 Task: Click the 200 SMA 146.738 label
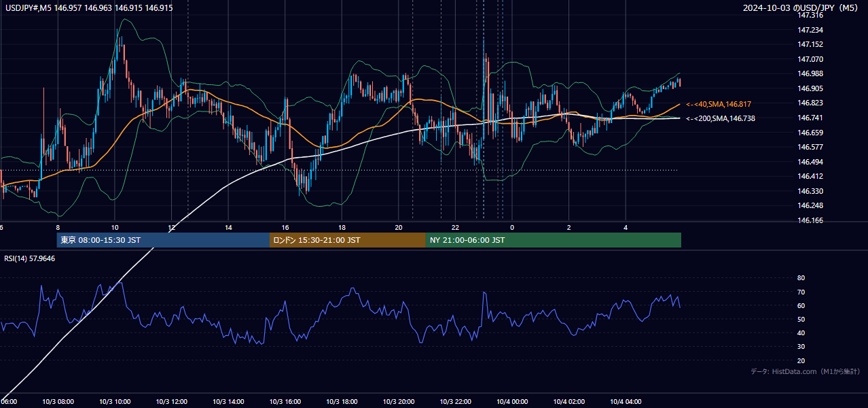pos(721,118)
